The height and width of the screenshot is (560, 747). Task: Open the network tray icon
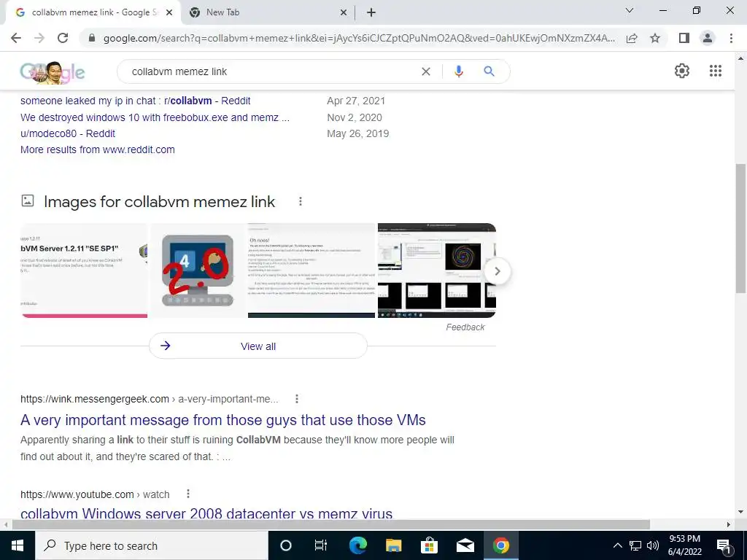tap(635, 545)
